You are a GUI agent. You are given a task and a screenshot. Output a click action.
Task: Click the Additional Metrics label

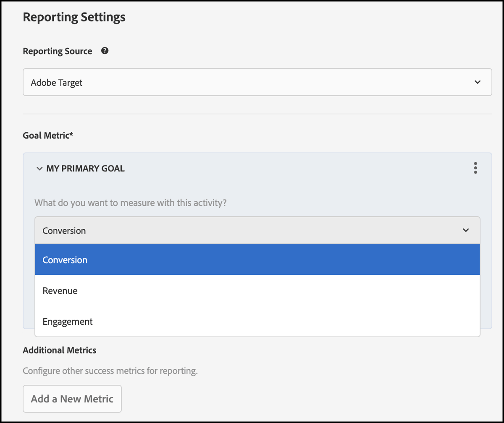tap(59, 350)
